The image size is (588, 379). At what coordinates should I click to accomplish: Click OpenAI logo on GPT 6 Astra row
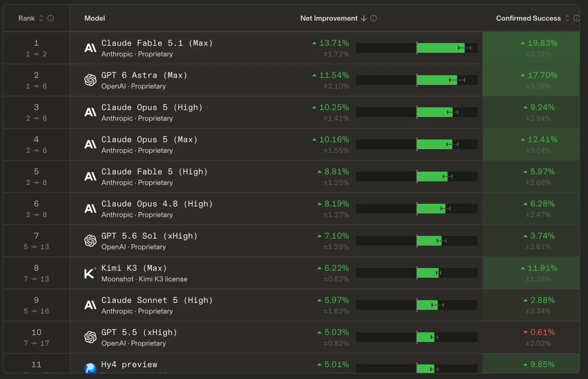[x=90, y=80]
